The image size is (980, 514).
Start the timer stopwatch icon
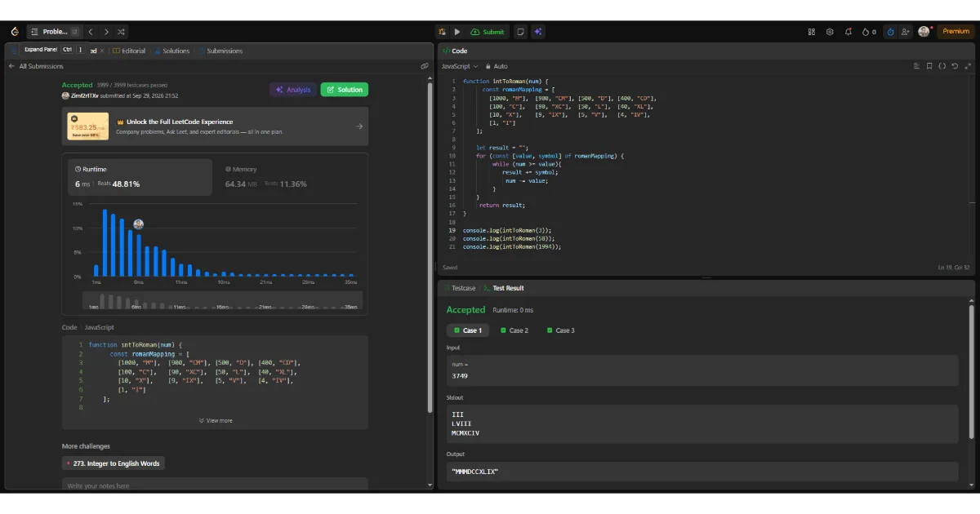(x=890, y=32)
